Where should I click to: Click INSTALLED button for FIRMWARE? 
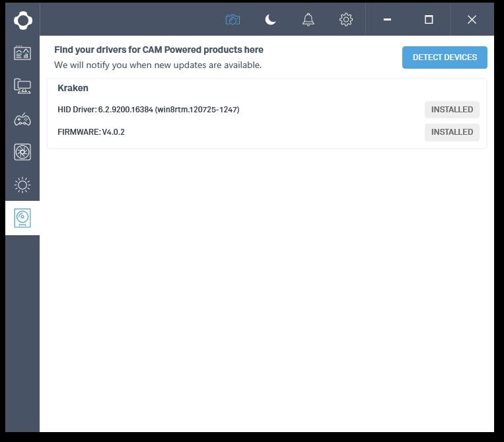[452, 132]
